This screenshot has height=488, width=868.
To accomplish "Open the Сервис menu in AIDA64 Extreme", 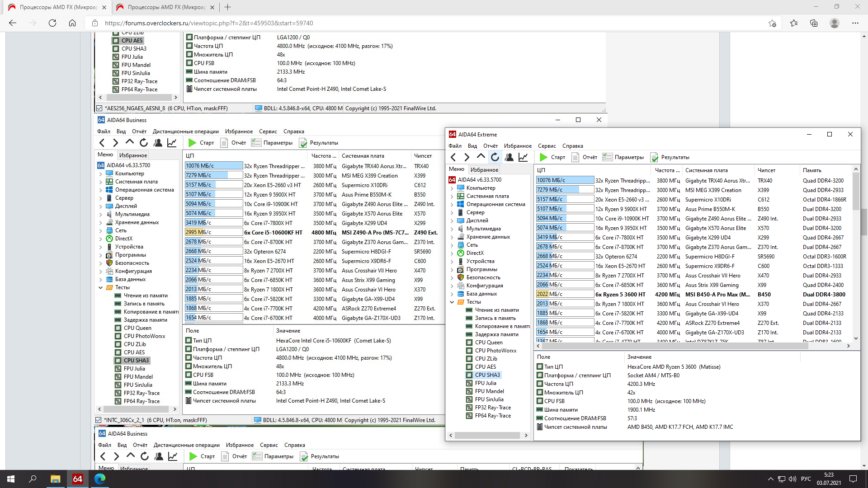I will pyautogui.click(x=547, y=146).
